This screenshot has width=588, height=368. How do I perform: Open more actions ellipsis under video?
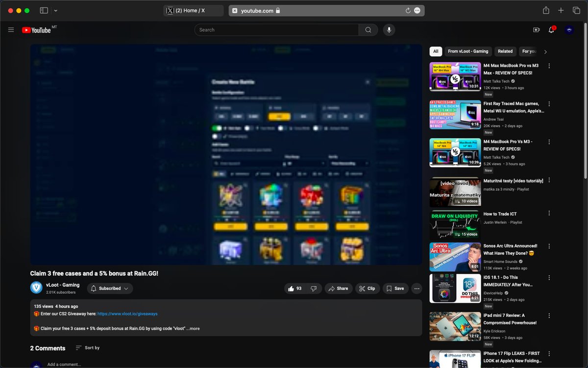tap(417, 289)
